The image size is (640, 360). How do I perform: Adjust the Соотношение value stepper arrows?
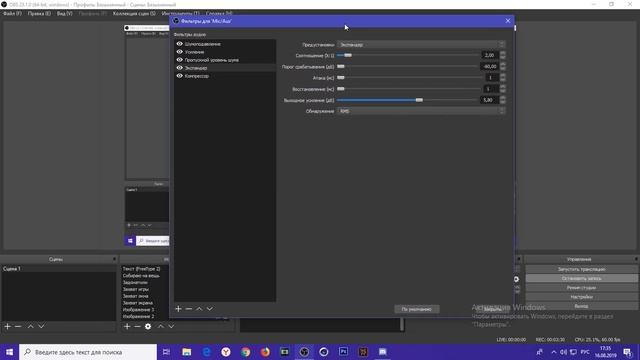(x=502, y=55)
